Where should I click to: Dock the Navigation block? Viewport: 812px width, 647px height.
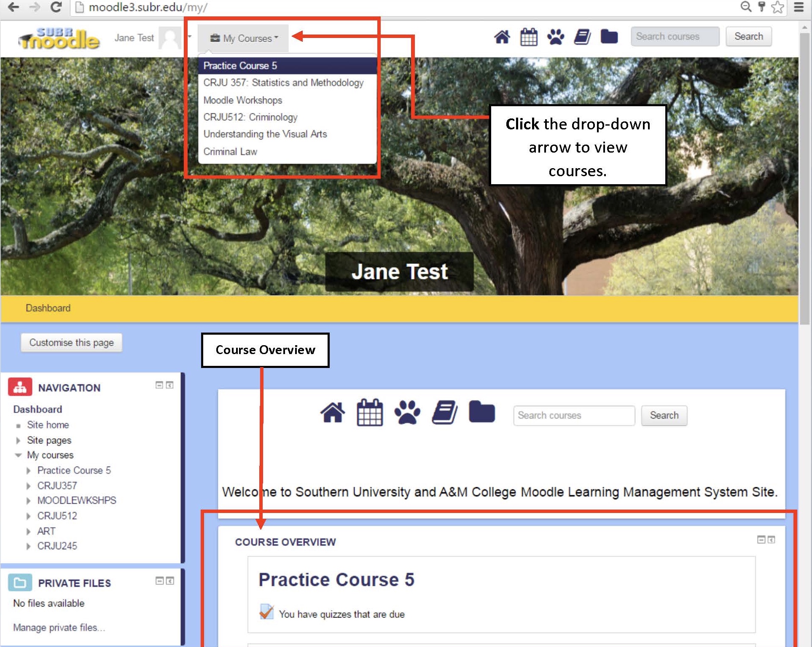169,385
